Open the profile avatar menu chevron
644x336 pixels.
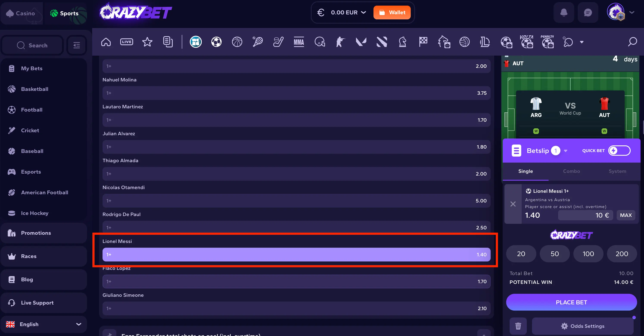[632, 12]
